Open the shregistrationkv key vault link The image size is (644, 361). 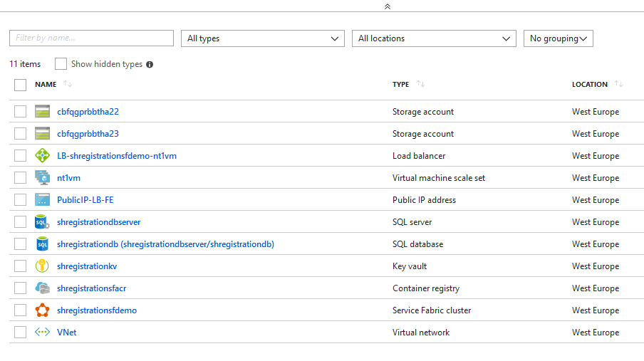pyautogui.click(x=87, y=266)
